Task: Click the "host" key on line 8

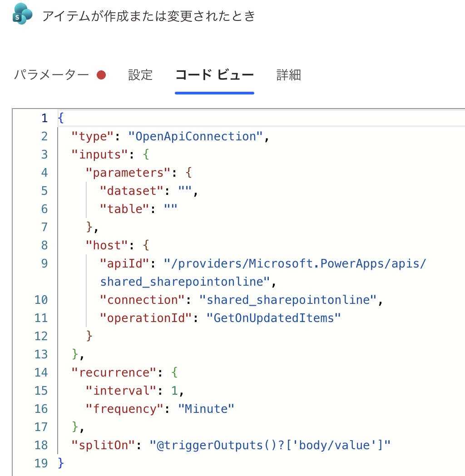Action: pos(107,245)
